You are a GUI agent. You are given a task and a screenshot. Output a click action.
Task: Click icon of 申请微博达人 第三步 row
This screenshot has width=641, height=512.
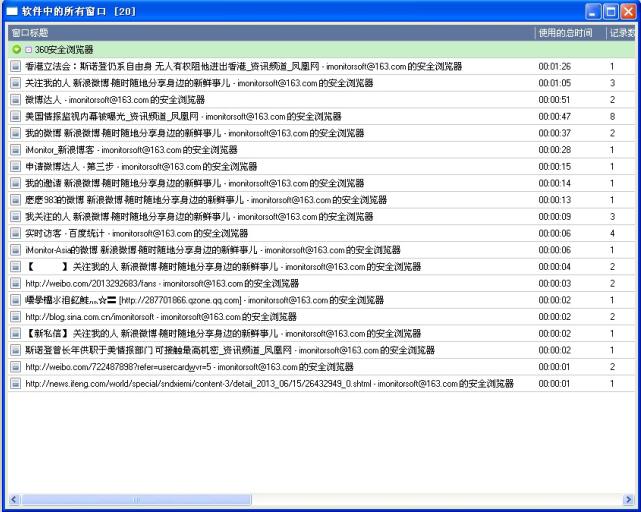tap(16, 166)
